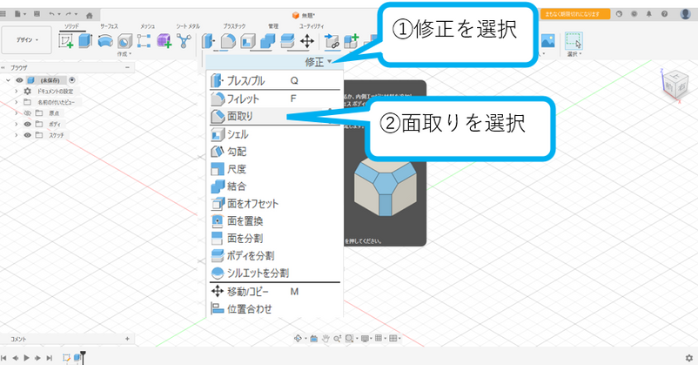Click the Revolve tool icon
698x365 pixels.
105,41
